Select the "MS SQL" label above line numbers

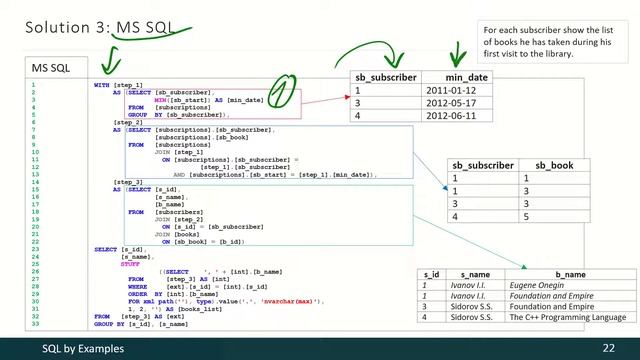[x=51, y=68]
